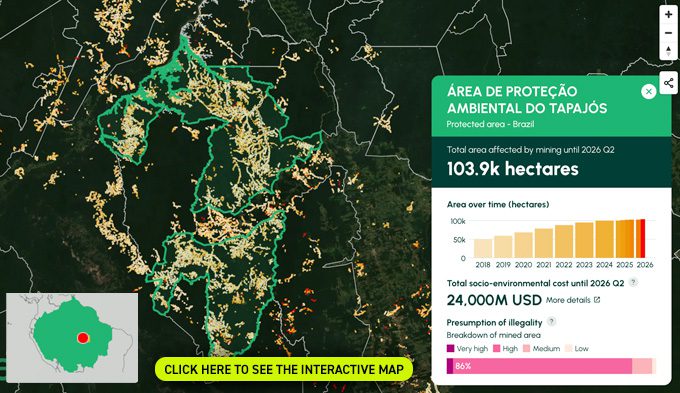Click the Breakdown of mined area label
The height and width of the screenshot is (393, 680).
coord(494,335)
